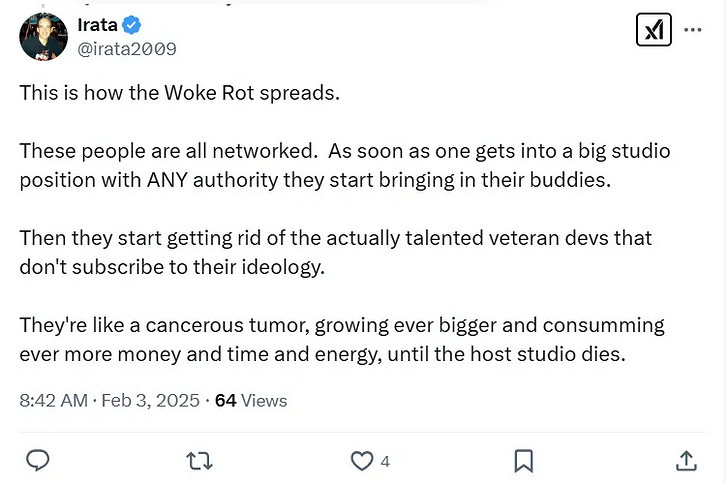The width and height of the screenshot is (728, 484).
Task: Like the post with the heart icon
Action: [x=360, y=460]
